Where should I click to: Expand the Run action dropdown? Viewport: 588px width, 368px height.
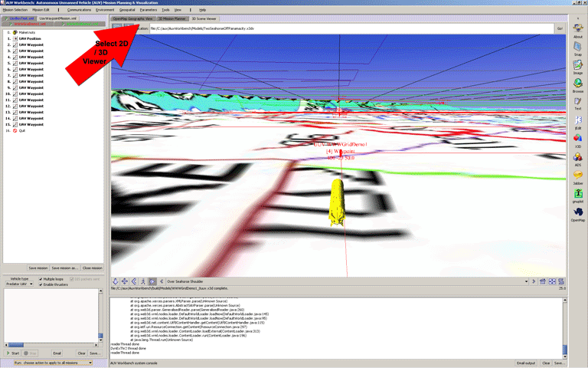pyautogui.click(x=90, y=363)
